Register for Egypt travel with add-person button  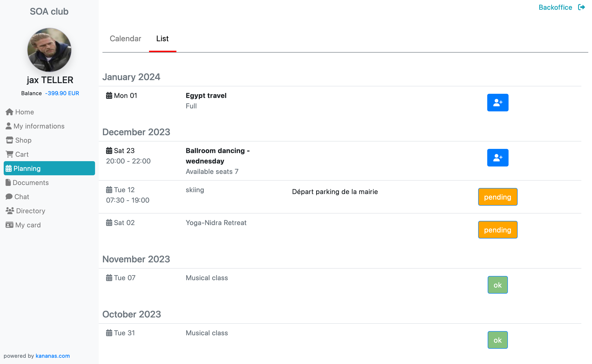pyautogui.click(x=498, y=103)
